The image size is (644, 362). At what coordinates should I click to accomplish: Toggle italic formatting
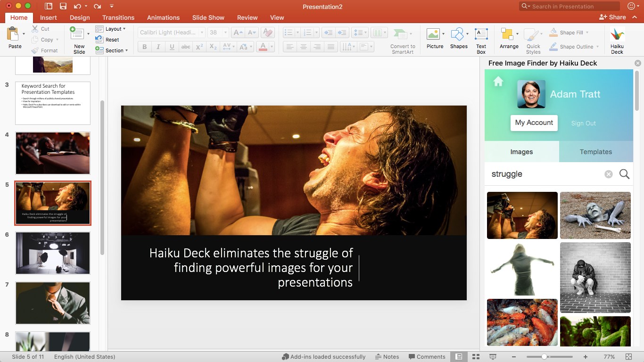158,47
